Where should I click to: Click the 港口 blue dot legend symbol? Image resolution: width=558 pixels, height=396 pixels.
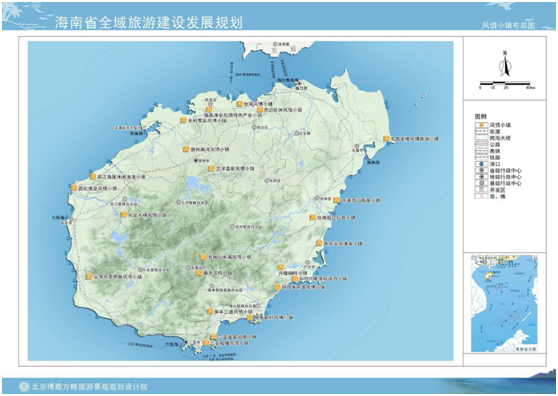tap(481, 164)
